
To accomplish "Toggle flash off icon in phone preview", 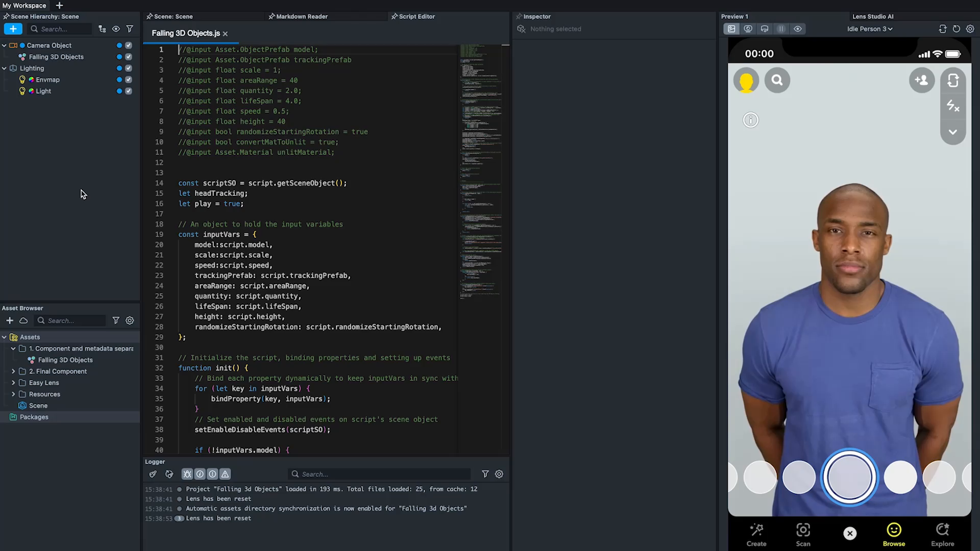I will pyautogui.click(x=953, y=107).
